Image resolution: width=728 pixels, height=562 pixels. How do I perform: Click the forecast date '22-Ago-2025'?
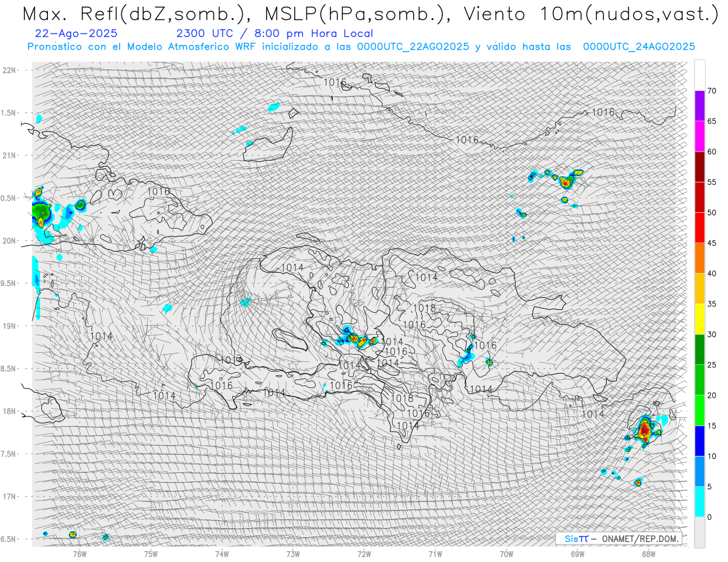click(76, 33)
